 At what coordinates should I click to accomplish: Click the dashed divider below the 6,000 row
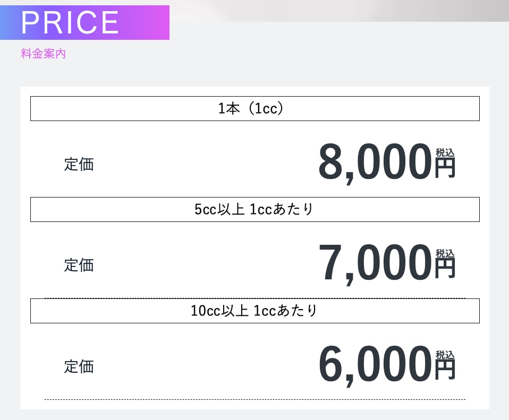255,400
